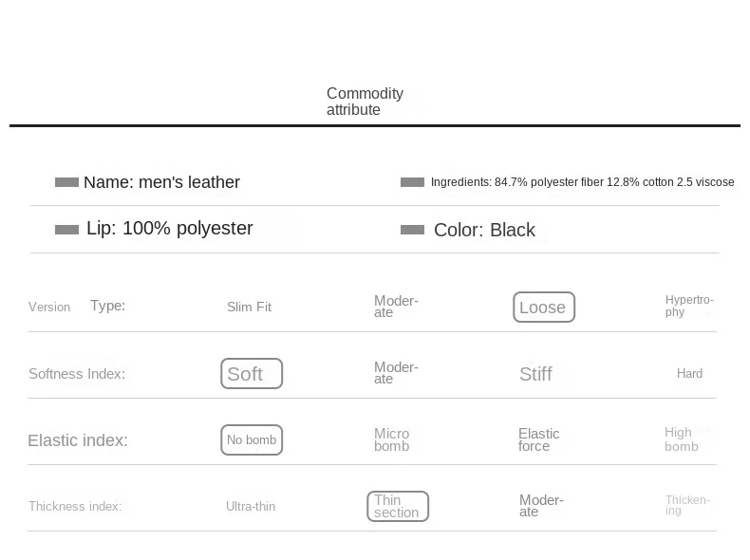Pick High bomb elastic option
The height and width of the screenshot is (560, 750).
pos(681,439)
